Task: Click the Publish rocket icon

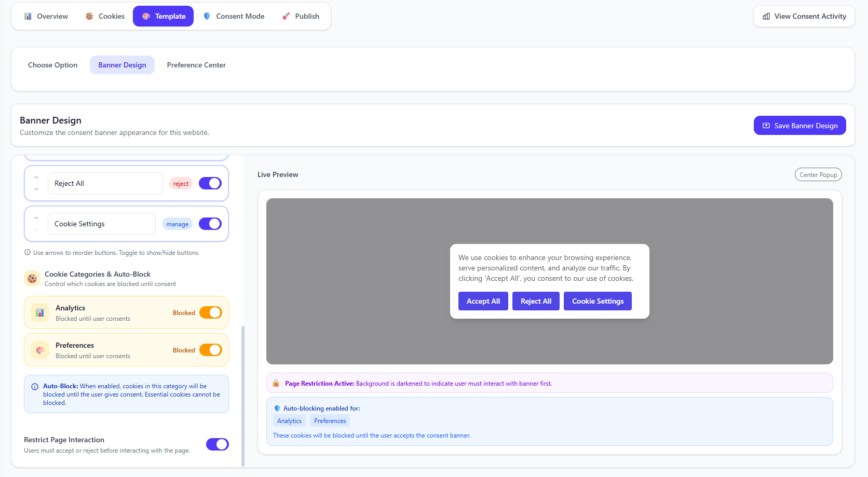Action: pyautogui.click(x=286, y=17)
